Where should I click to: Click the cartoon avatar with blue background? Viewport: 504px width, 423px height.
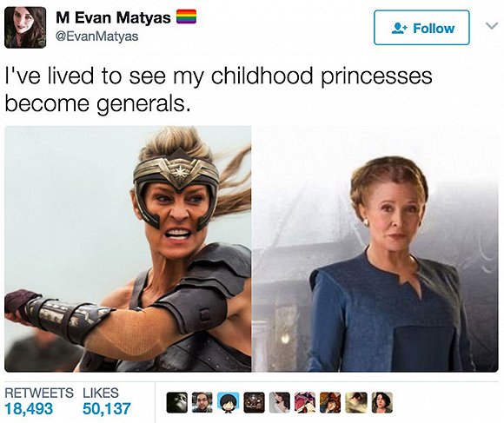pos(229,402)
